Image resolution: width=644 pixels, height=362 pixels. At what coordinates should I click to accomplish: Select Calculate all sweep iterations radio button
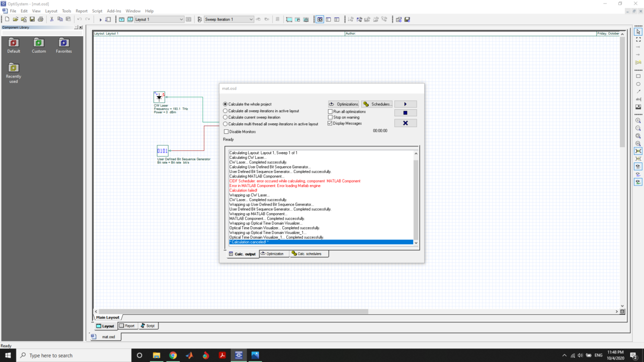226,111
